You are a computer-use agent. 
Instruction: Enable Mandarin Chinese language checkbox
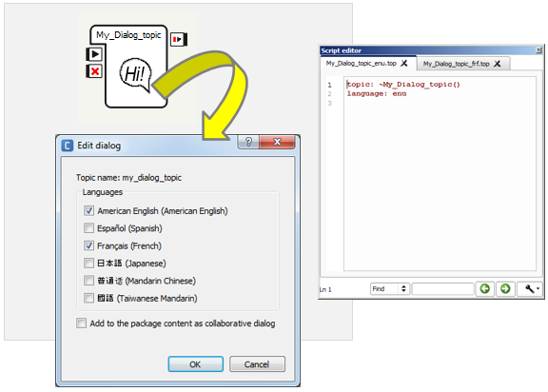pos(88,281)
